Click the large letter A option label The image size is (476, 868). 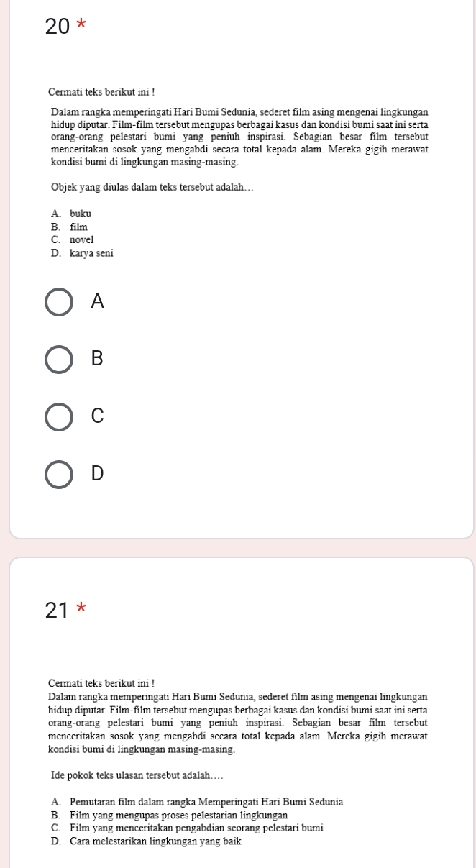(98, 303)
